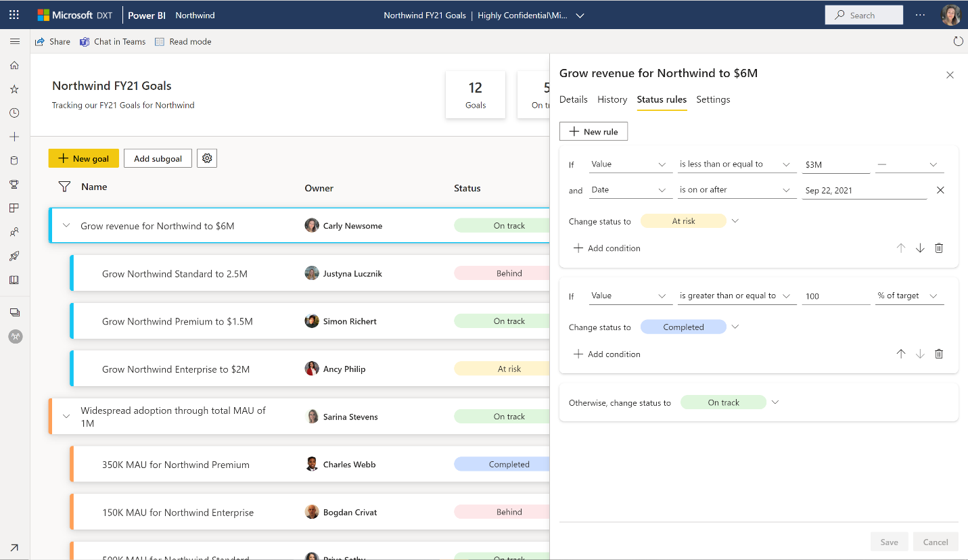Click the Search box in header
The height and width of the screenshot is (560, 968).
(x=864, y=15)
